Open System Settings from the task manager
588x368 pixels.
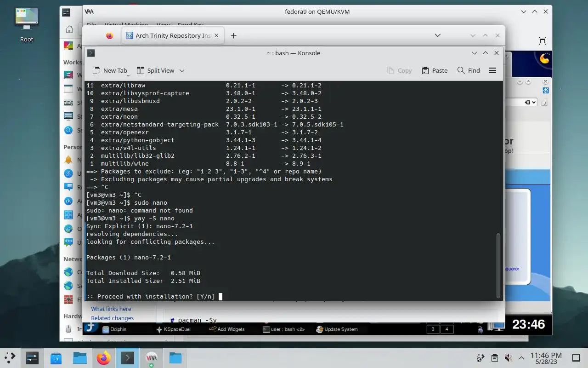pyautogui.click(x=32, y=357)
